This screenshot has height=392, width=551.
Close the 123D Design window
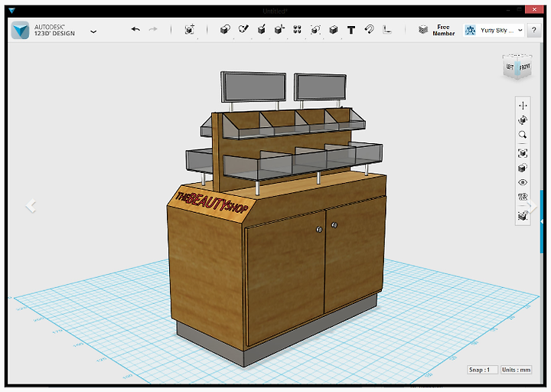(x=534, y=9)
